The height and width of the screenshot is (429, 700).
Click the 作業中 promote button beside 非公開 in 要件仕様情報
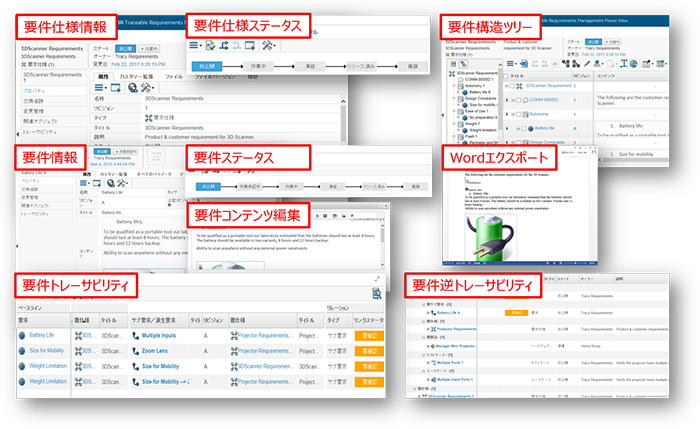(149, 49)
